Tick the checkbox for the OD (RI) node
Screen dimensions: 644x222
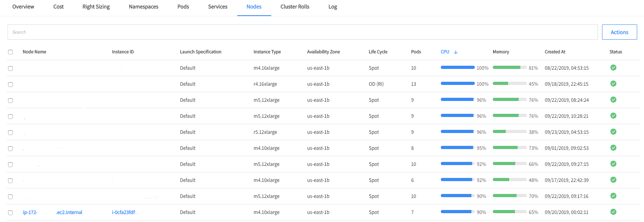click(10, 85)
